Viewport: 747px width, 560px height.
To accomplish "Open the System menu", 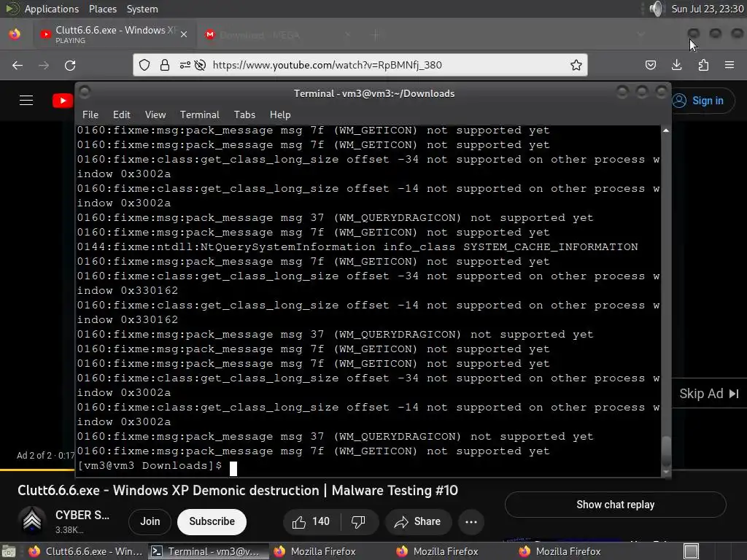I will point(142,9).
